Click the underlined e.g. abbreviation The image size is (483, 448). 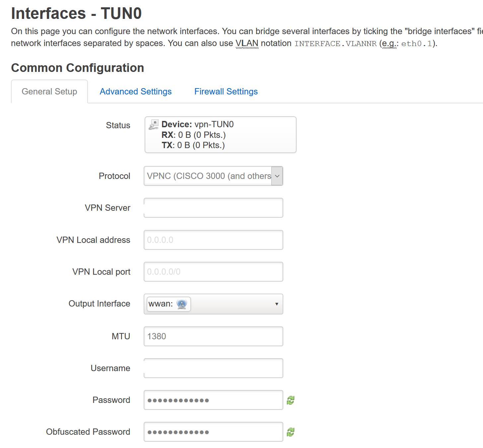coord(389,43)
